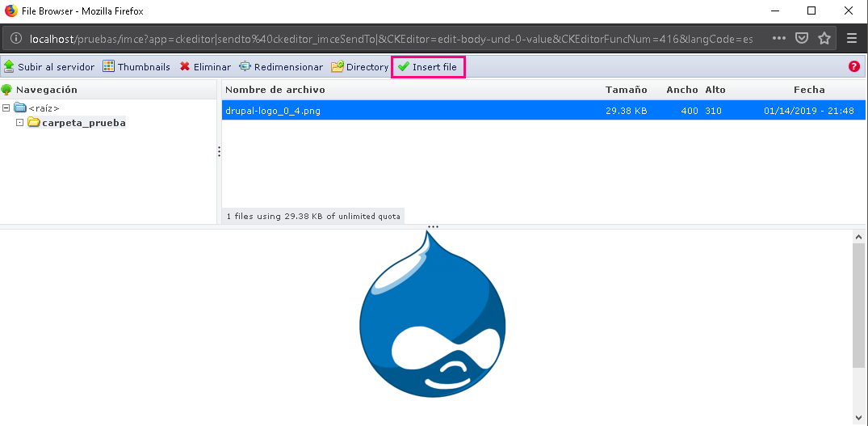Open the Directory folder tool

click(x=360, y=67)
